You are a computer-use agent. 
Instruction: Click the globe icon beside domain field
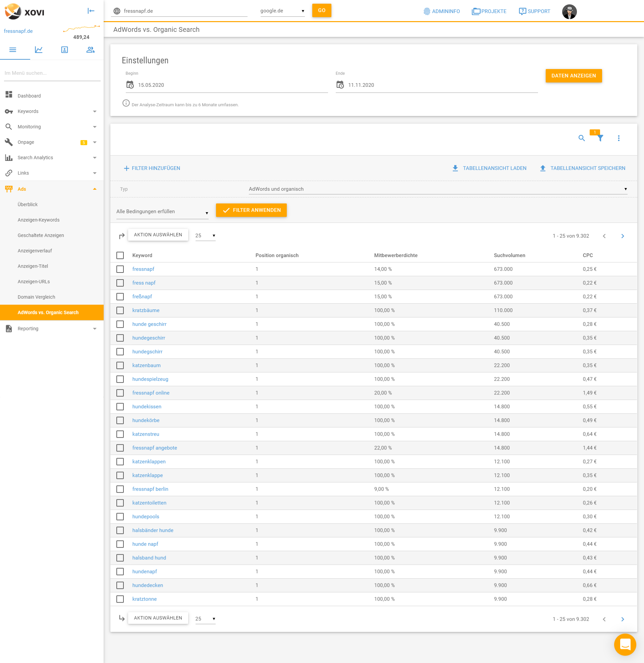pos(117,11)
